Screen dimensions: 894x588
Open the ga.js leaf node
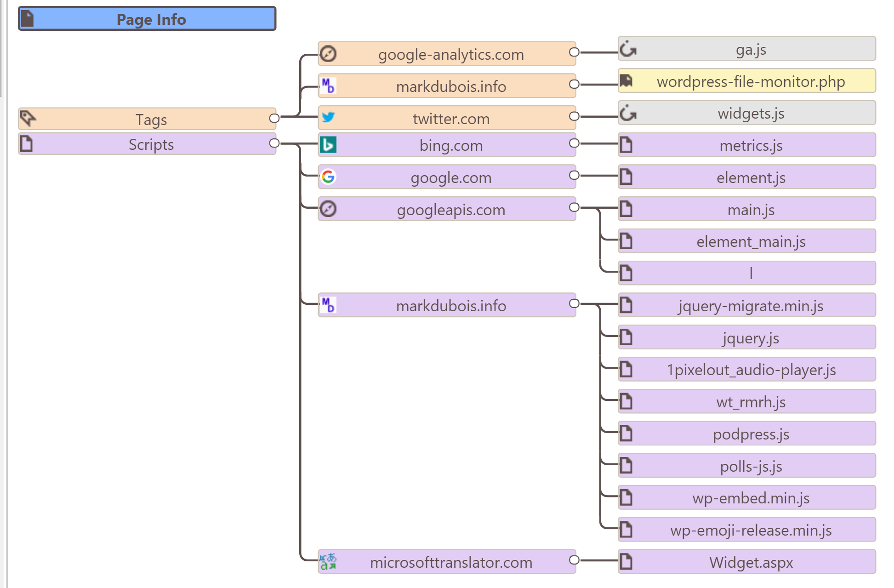tap(747, 49)
